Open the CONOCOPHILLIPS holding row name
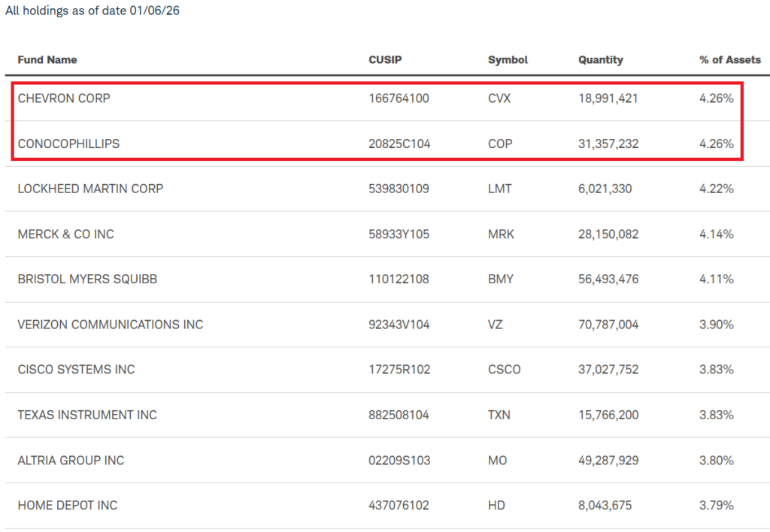770x532 pixels. click(x=68, y=144)
